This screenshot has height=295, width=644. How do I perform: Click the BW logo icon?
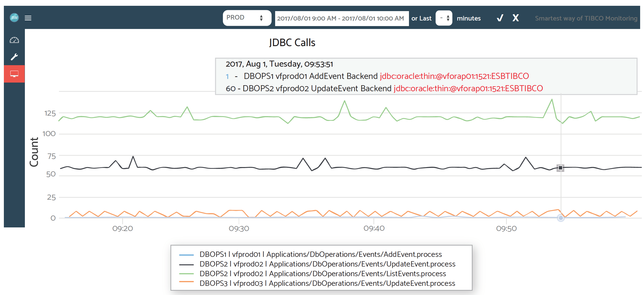point(14,18)
